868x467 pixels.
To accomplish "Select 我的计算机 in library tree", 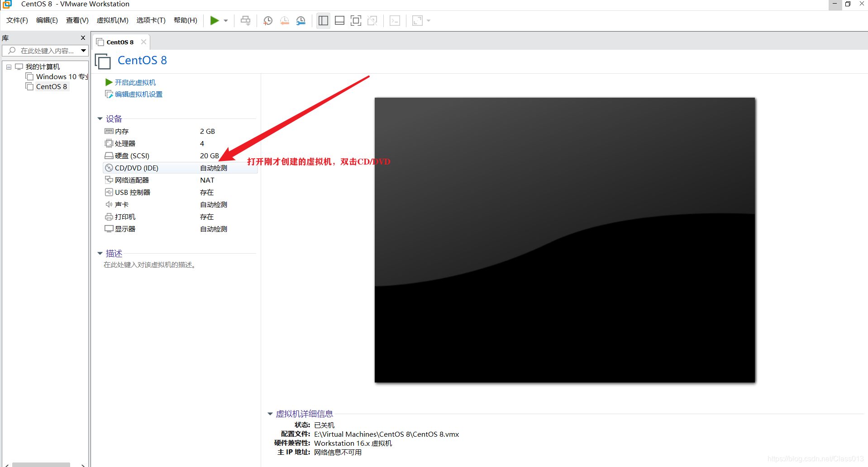I will coord(43,67).
